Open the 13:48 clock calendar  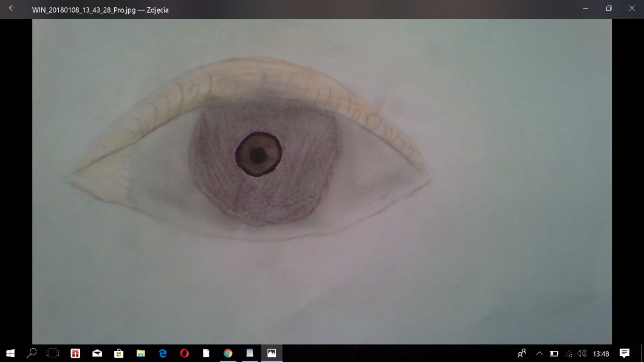pyautogui.click(x=601, y=353)
